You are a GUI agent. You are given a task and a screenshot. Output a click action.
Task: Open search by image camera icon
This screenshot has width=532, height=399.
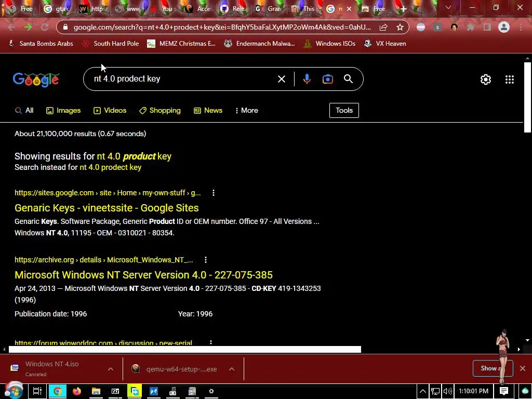point(327,79)
